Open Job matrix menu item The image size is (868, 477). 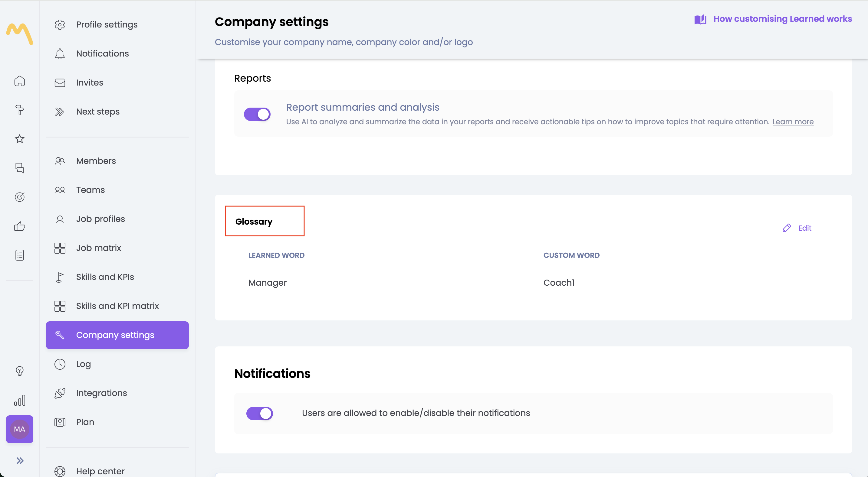[98, 248]
